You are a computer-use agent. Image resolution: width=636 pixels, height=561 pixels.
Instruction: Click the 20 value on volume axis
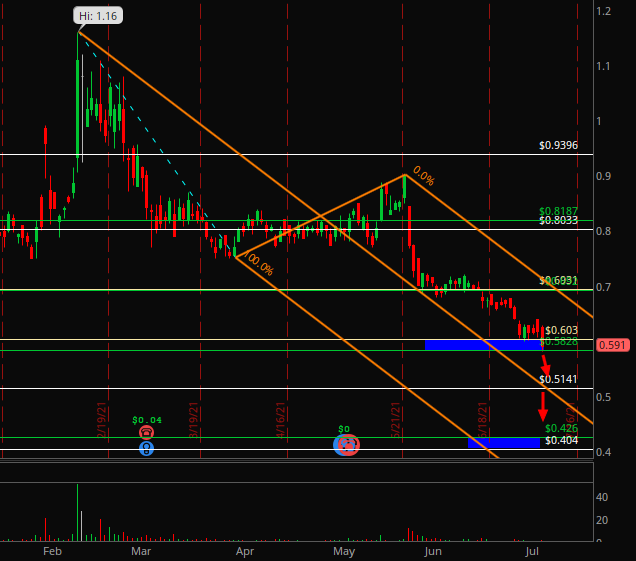(602, 520)
